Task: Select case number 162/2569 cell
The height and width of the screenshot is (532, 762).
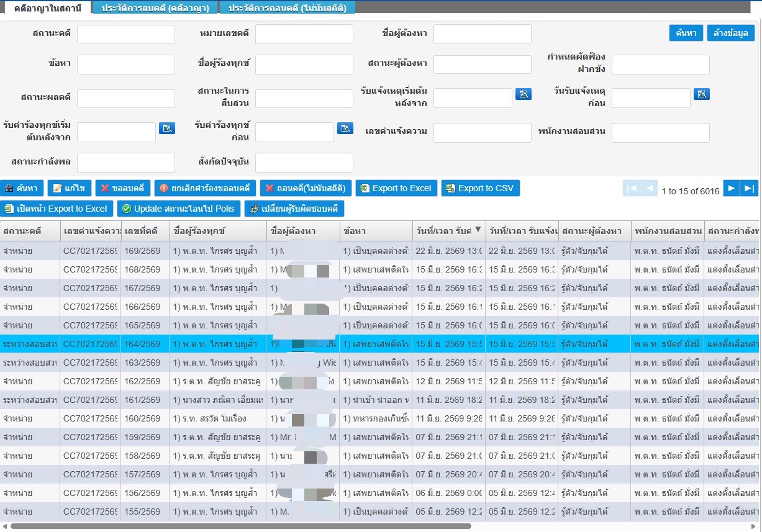Action: coord(145,381)
